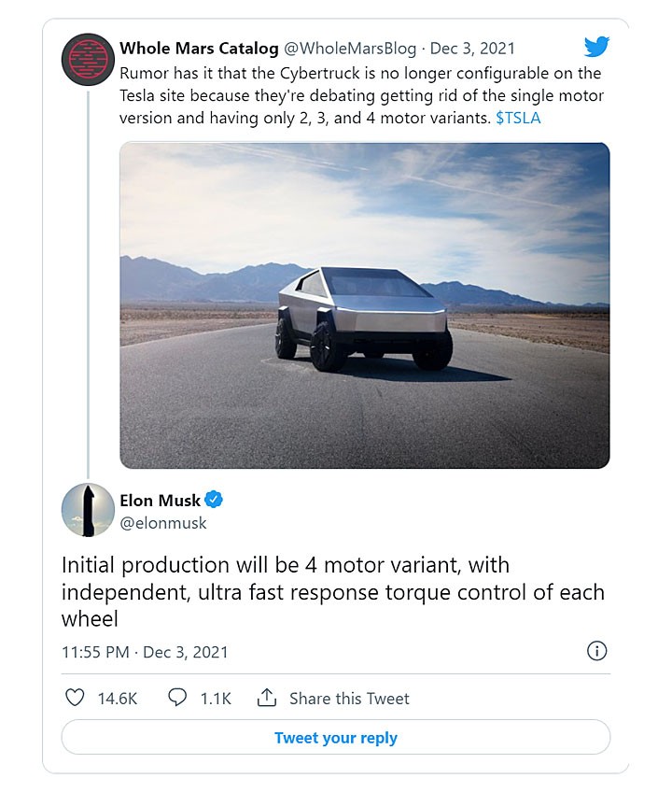Click the share upload arrow icon
The width and height of the screenshot is (672, 792).
point(267,697)
